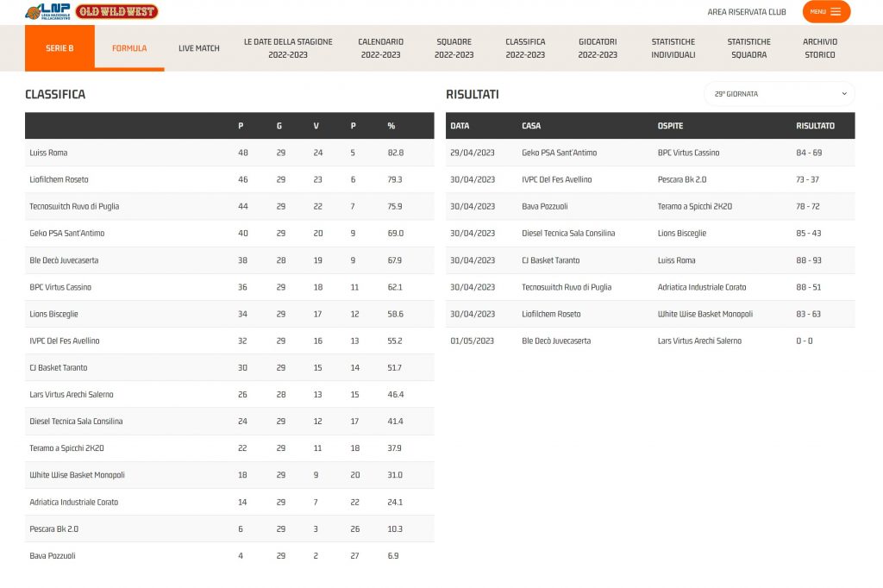The width and height of the screenshot is (883, 588).
Task: Go to Calendario 2022-2023 tab
Action: [380, 48]
